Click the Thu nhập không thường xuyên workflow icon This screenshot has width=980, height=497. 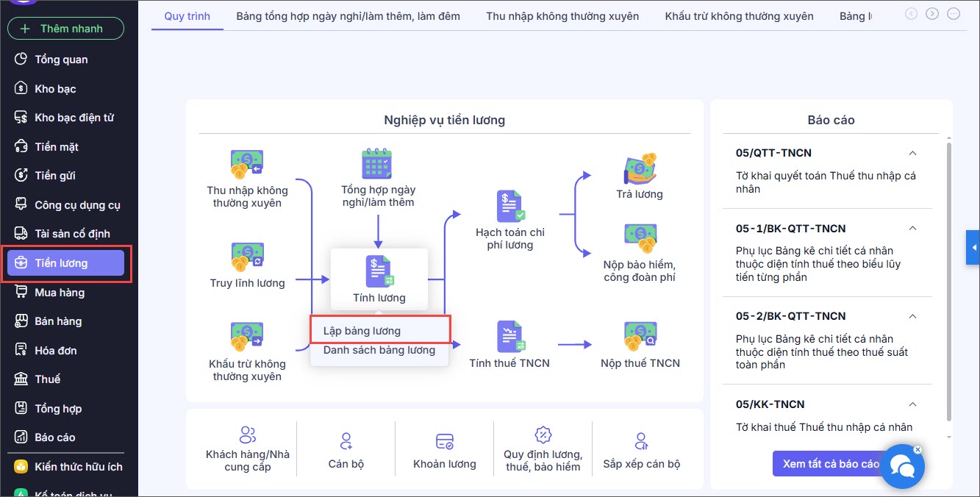(x=246, y=165)
